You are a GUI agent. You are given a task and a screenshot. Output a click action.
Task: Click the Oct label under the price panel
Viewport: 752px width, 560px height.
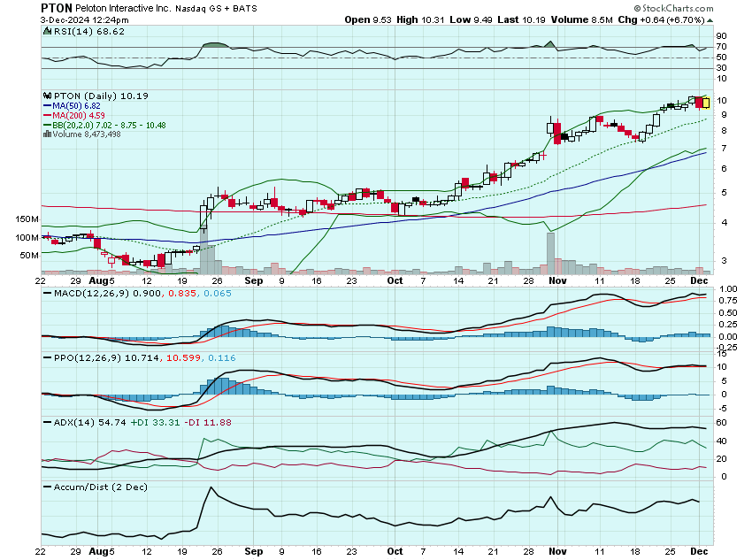(395, 281)
